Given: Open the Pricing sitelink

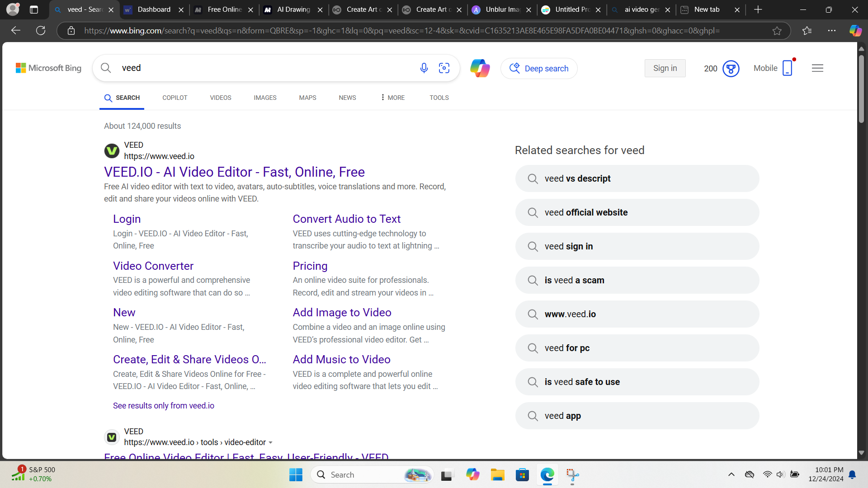Looking at the screenshot, I should click(310, 266).
